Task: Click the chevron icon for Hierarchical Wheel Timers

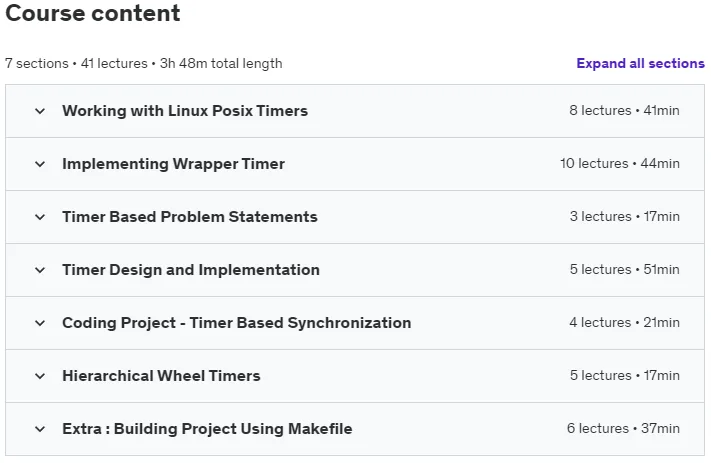Action: coord(40,376)
